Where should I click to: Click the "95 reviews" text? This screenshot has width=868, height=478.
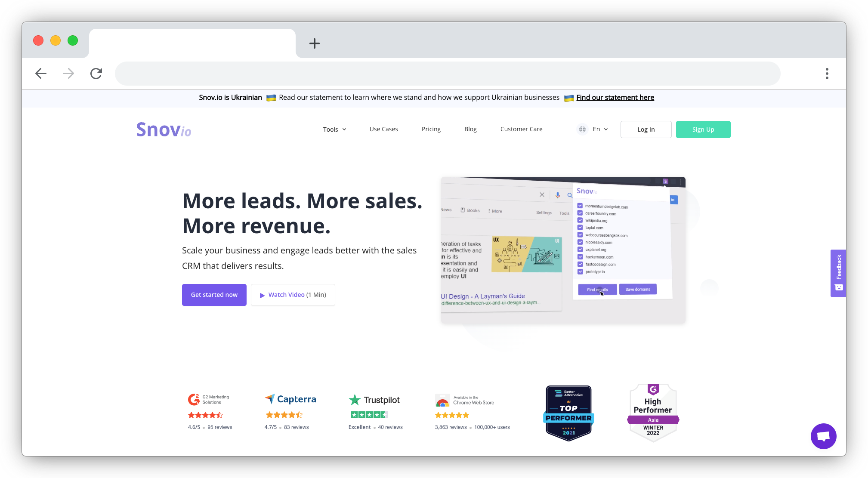[x=220, y=427]
